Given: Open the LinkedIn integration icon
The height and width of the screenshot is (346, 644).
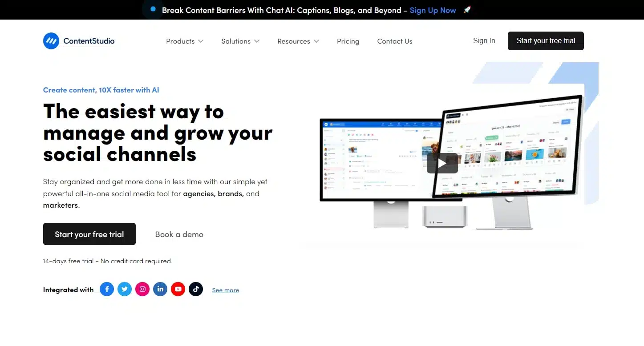Looking at the screenshot, I should [160, 289].
